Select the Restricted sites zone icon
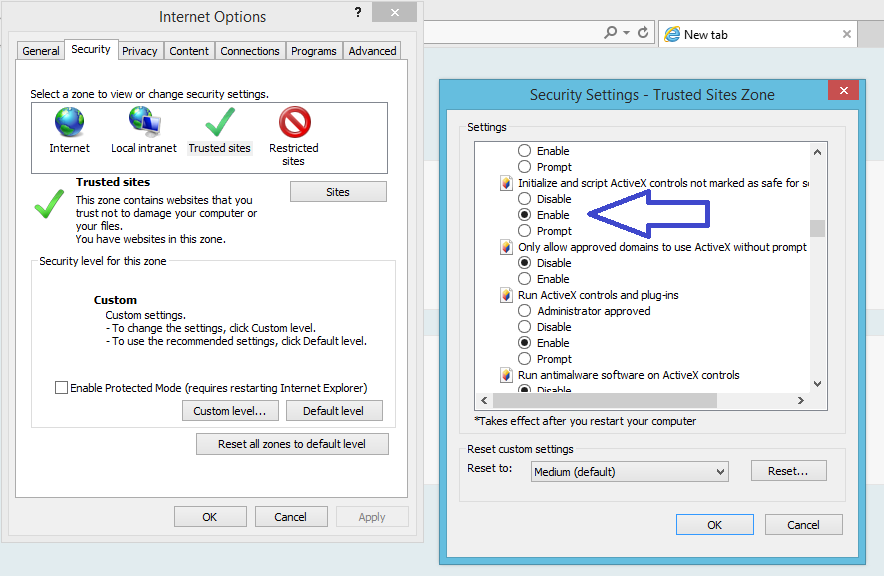Image resolution: width=884 pixels, height=576 pixels. [294, 122]
